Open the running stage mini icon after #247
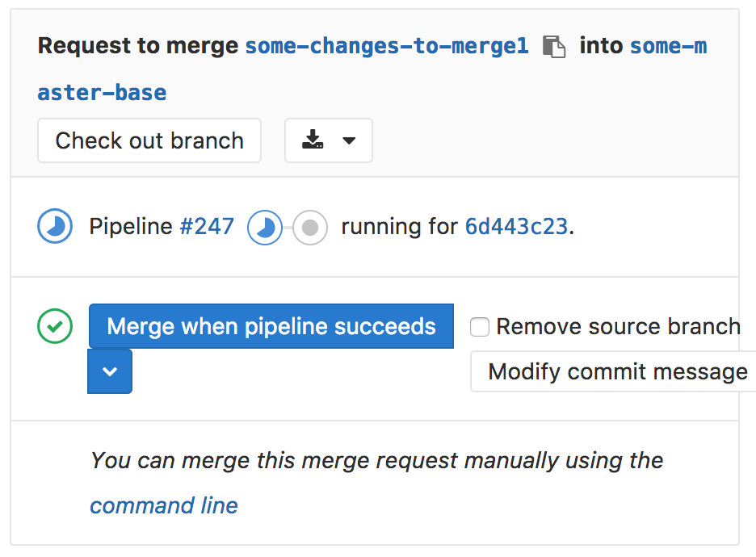This screenshot has width=756, height=557. [264, 228]
